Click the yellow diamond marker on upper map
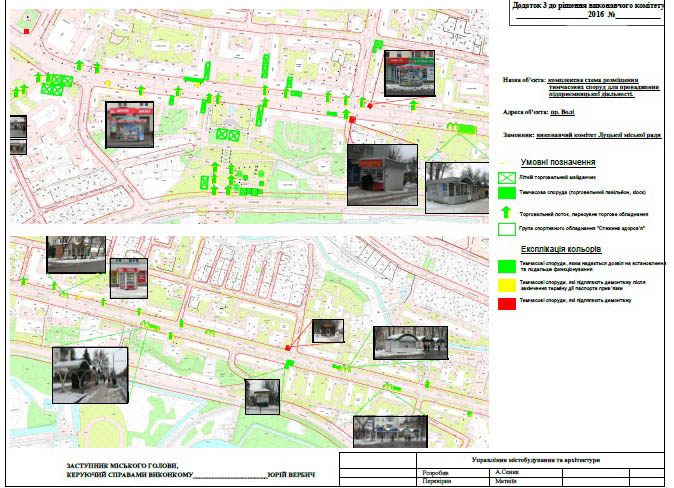Image resolution: width=674 pixels, height=488 pixels. [x=107, y=83]
